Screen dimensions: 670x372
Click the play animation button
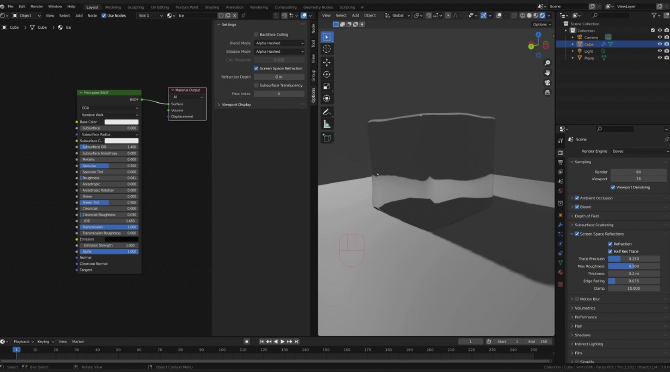coord(282,342)
